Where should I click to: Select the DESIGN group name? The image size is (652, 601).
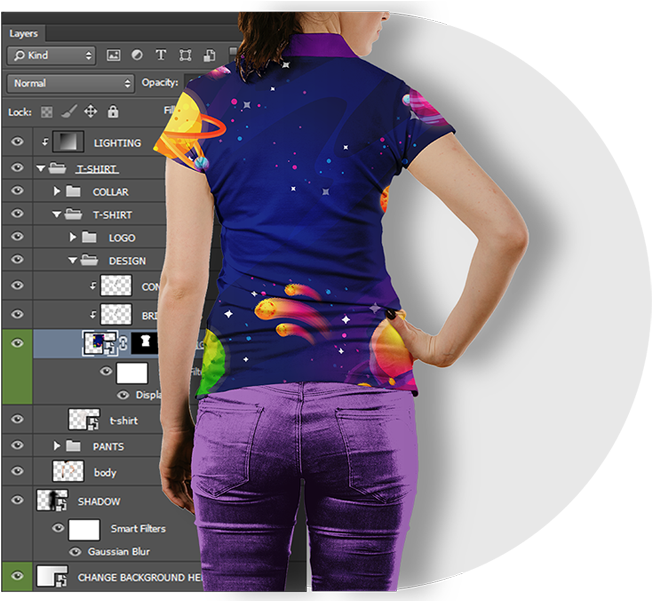point(127,261)
